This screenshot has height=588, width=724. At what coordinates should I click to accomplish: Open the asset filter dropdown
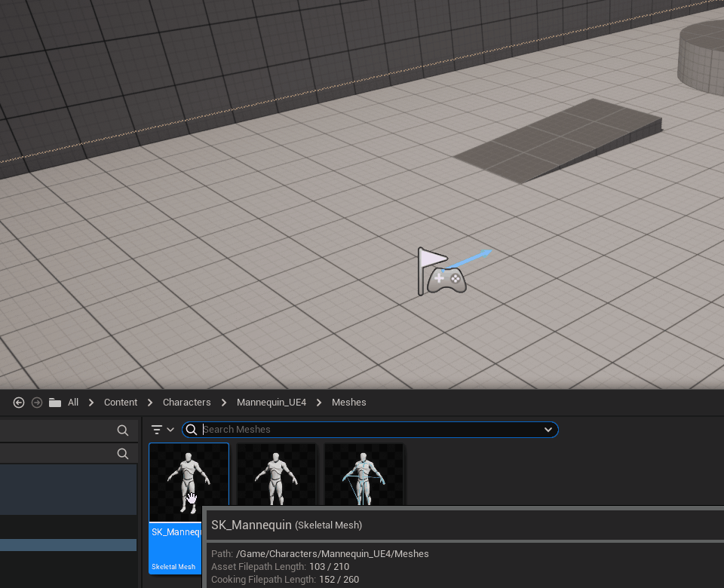163,430
